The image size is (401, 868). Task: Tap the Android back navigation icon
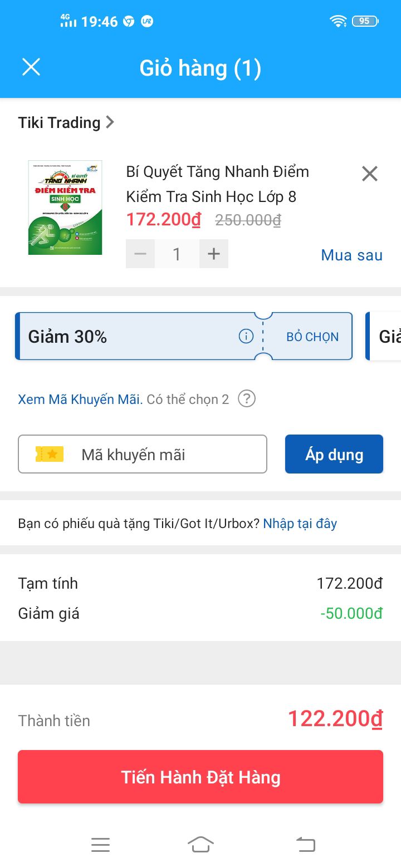305,845
